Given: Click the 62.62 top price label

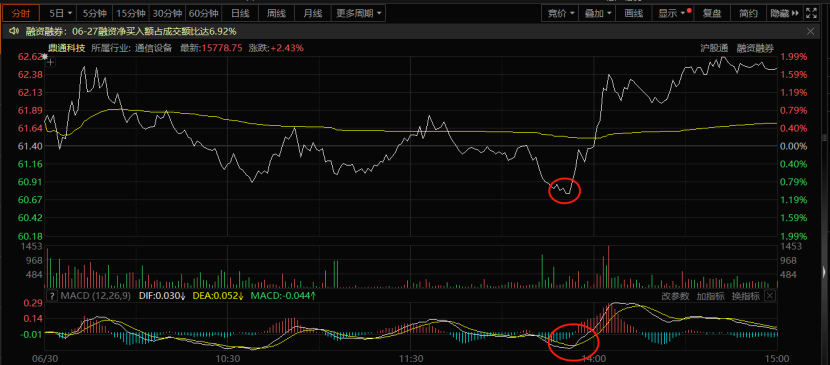Looking at the screenshot, I should pyautogui.click(x=30, y=57).
